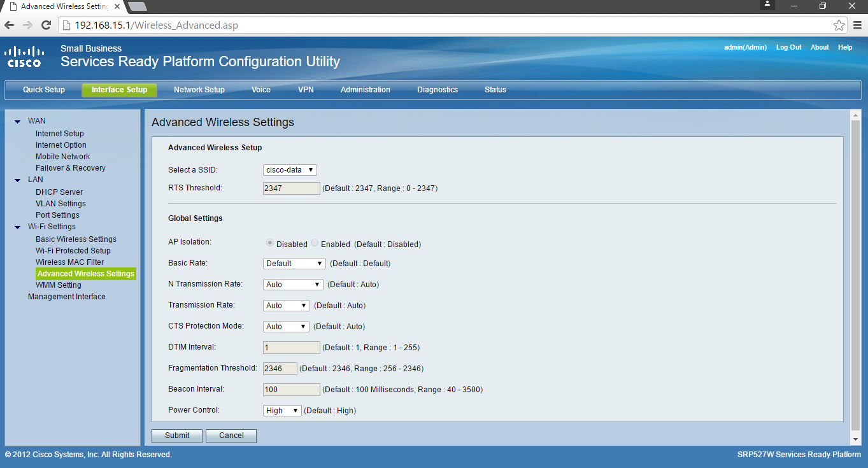This screenshot has width=868, height=468.
Task: Open DHCP Server in the sidebar
Action: 59,192
